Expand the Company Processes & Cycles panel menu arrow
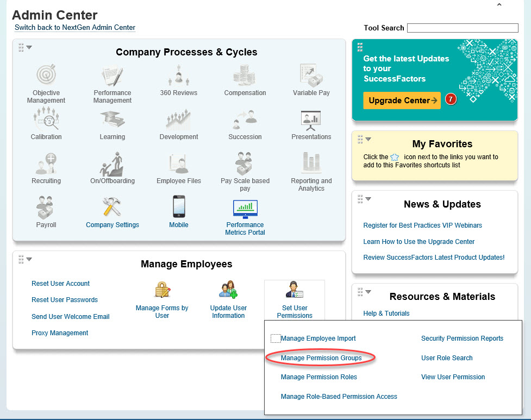This screenshot has width=531, height=420. (29, 47)
